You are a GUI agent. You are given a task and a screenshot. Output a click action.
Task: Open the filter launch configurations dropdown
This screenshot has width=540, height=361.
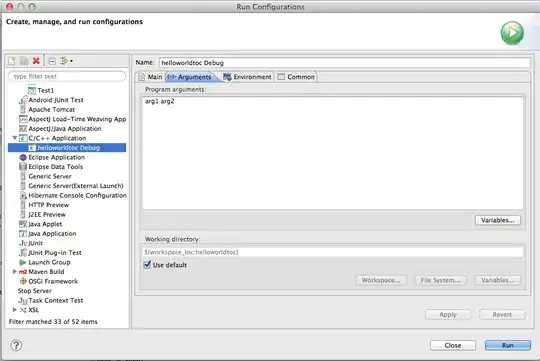[66, 61]
